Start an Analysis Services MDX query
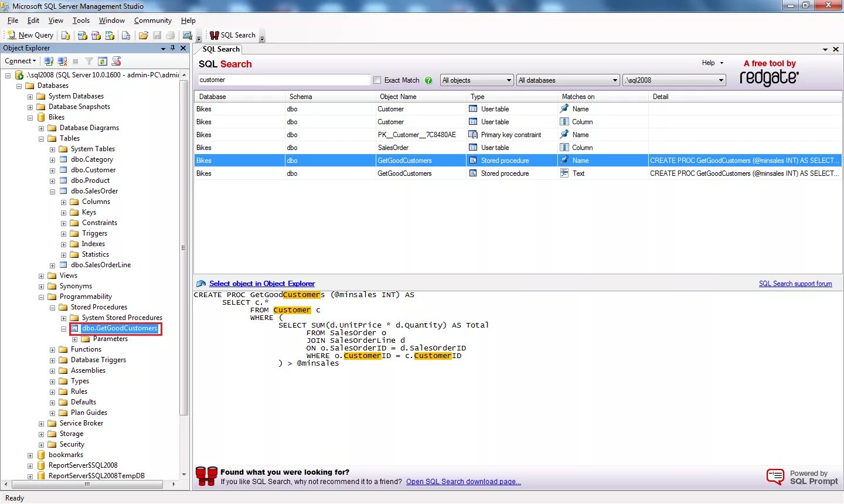844x504 pixels. 83,35
